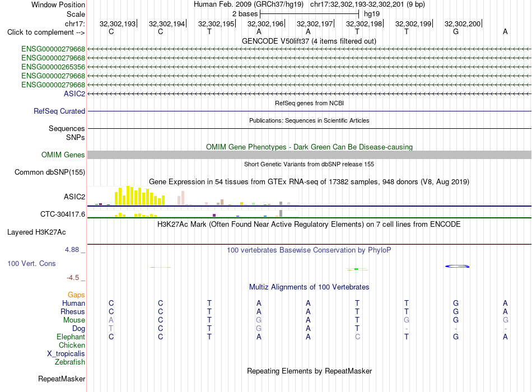Click the green PhyloP conservation mark

[356, 269]
